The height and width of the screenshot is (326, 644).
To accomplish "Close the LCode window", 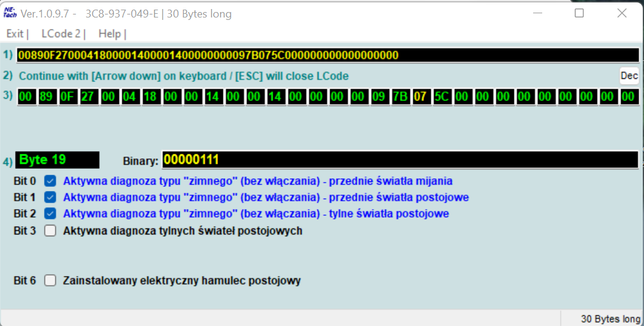I will pos(622,13).
